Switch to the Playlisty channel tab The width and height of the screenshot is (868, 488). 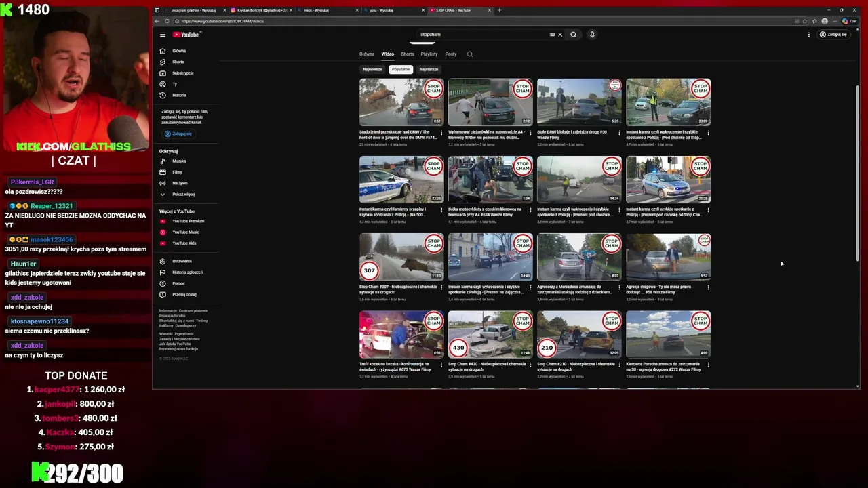(429, 54)
